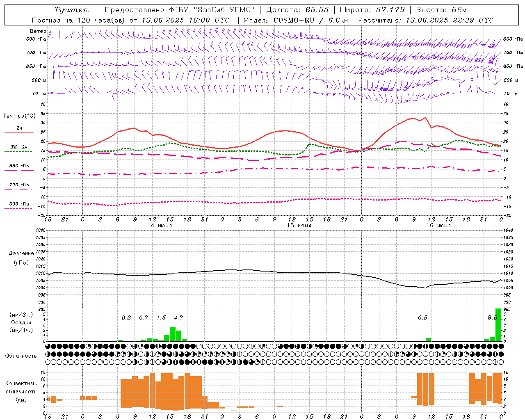This screenshot has height=420, width=525.
Task: Click the tallest green precipitation bar below "9.5"
Action: click(x=498, y=325)
